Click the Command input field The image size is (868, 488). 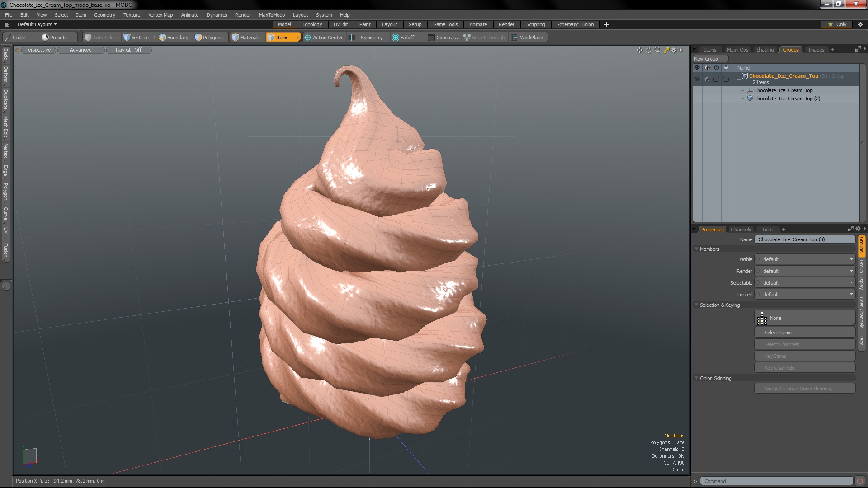click(776, 481)
